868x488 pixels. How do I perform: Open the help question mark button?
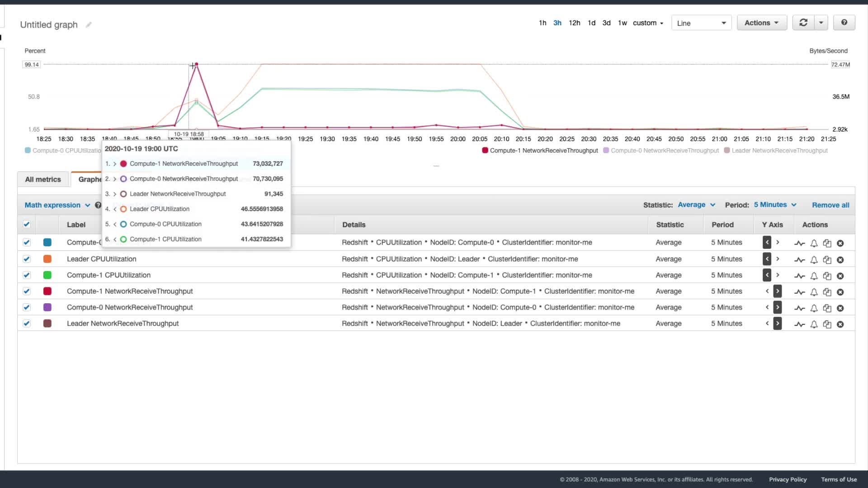pos(844,23)
